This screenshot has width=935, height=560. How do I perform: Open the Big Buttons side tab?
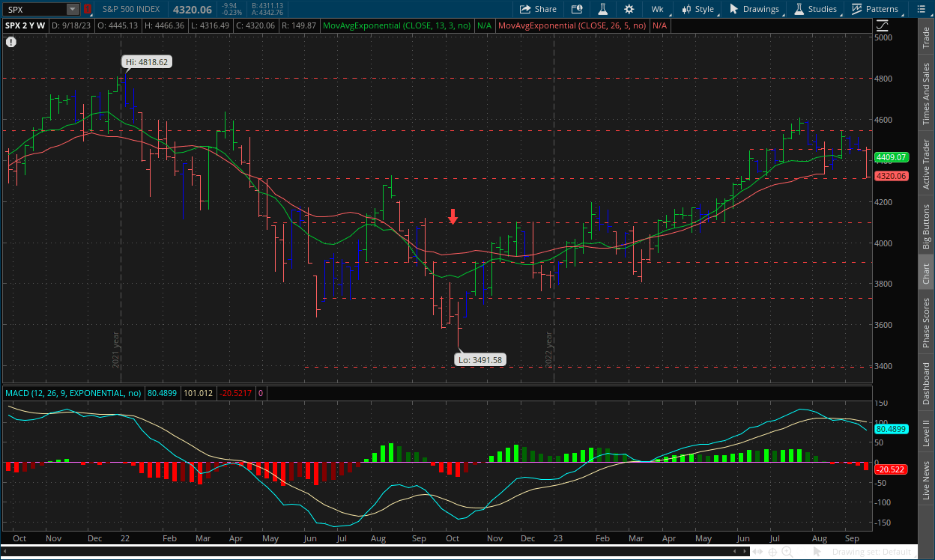[x=926, y=225]
